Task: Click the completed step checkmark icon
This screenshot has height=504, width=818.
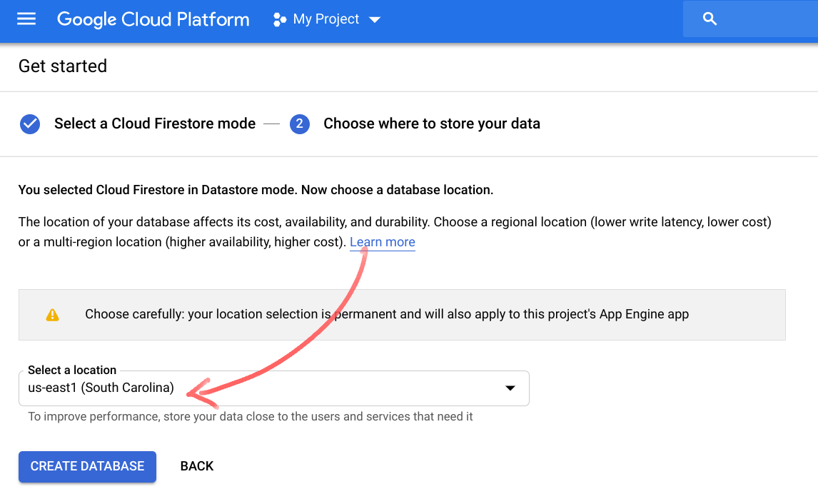Action: (x=30, y=124)
